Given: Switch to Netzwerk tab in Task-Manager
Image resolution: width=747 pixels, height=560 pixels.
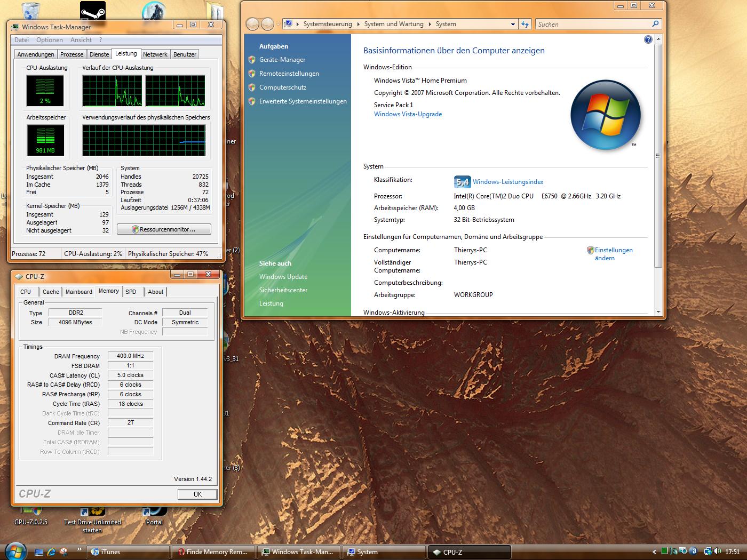Looking at the screenshot, I should pyautogui.click(x=155, y=54).
